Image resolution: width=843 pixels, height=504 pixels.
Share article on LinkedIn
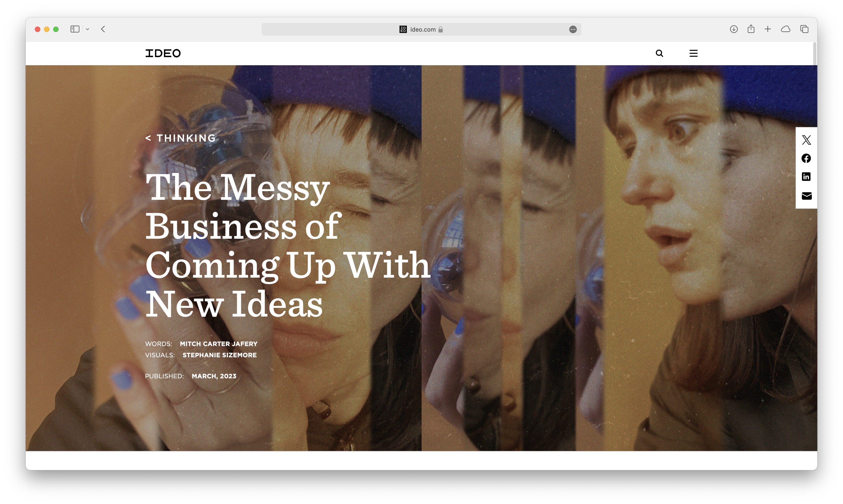806,177
